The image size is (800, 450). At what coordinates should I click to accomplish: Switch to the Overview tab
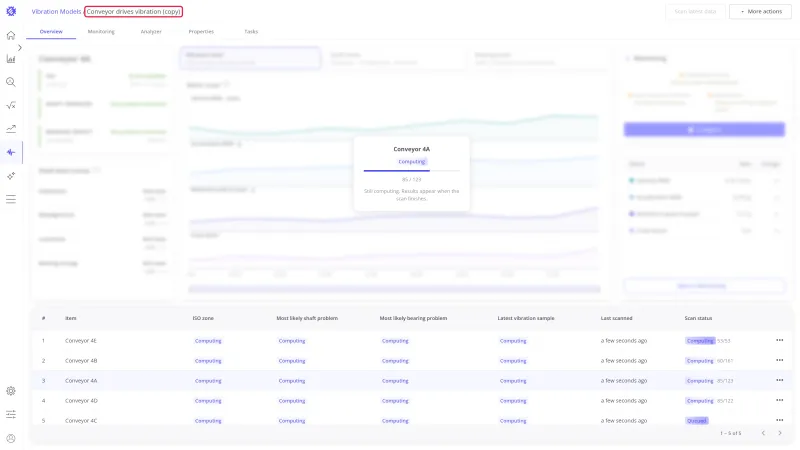[51, 32]
